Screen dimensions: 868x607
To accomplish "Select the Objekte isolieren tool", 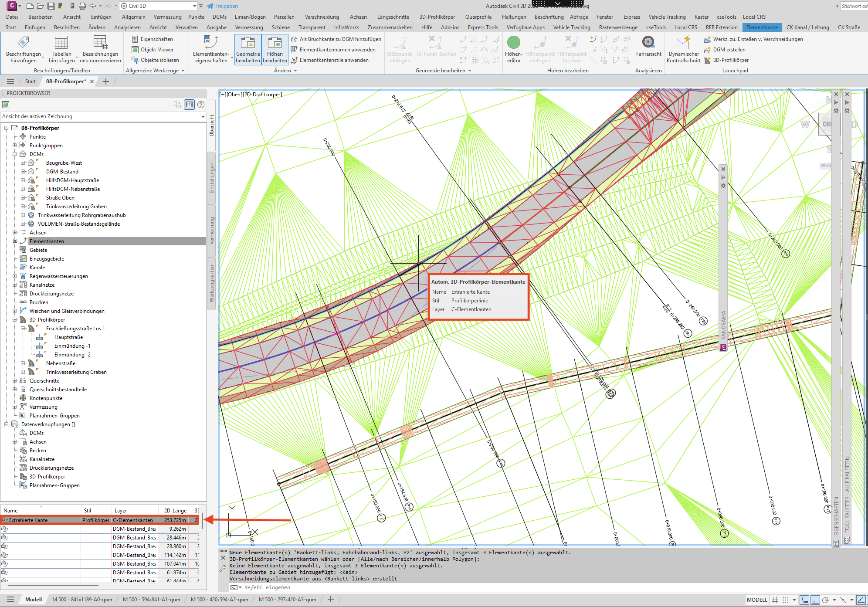I will click(155, 60).
